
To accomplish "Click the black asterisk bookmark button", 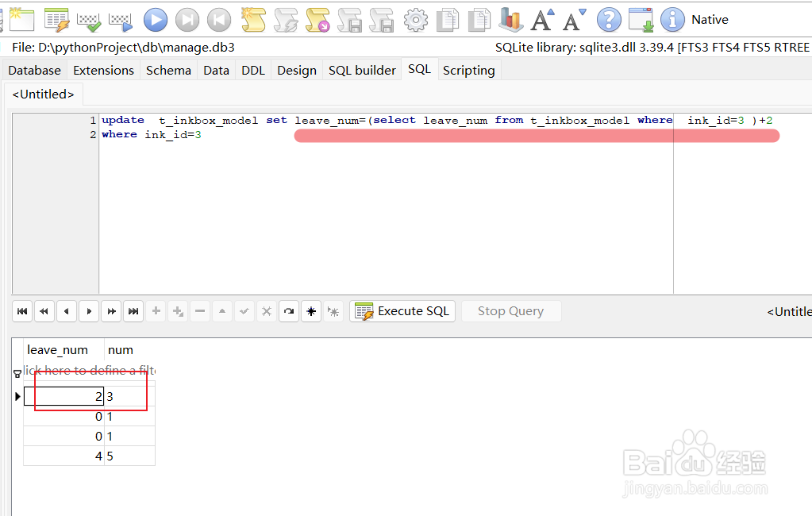I will click(311, 311).
